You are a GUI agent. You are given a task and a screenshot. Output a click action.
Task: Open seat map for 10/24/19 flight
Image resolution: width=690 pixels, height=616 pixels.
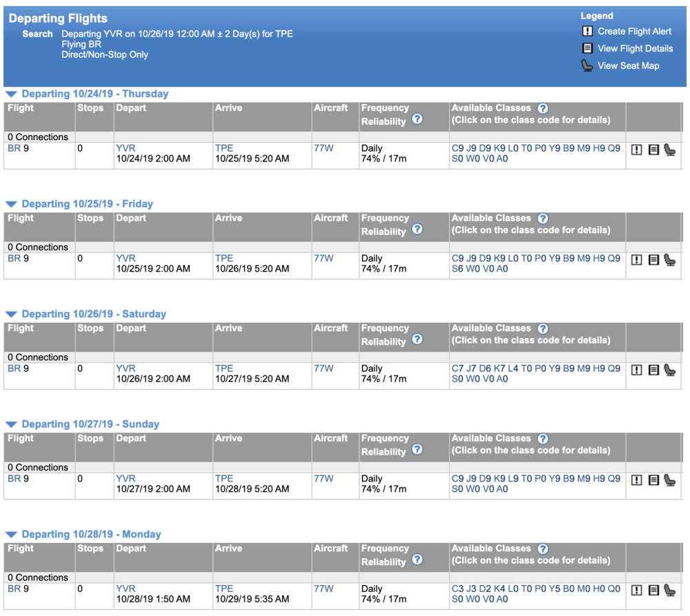click(669, 150)
